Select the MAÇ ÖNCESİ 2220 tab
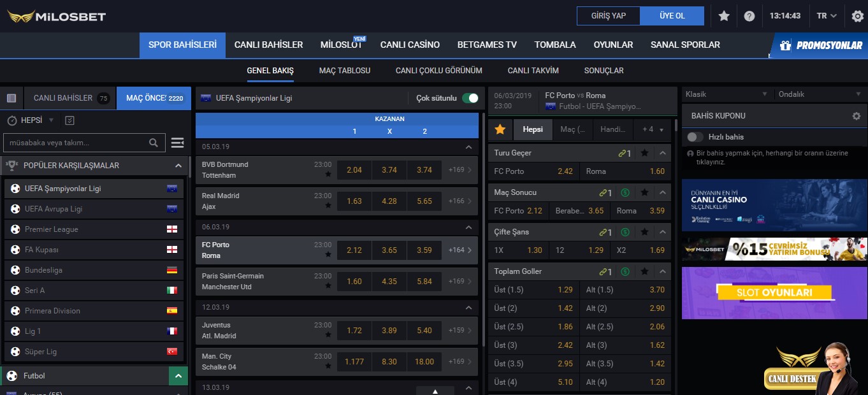Screen dimensions: 868x395 tap(154, 98)
